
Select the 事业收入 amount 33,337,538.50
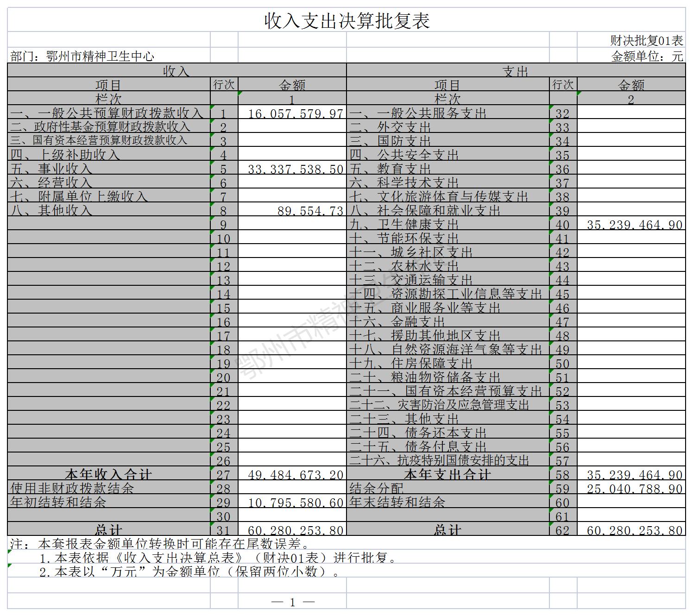[x=292, y=168]
